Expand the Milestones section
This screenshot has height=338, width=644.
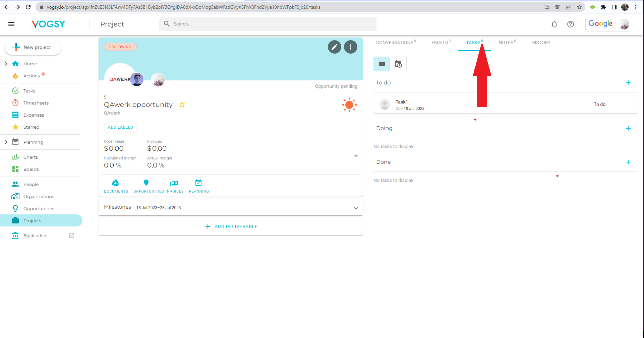356,208
